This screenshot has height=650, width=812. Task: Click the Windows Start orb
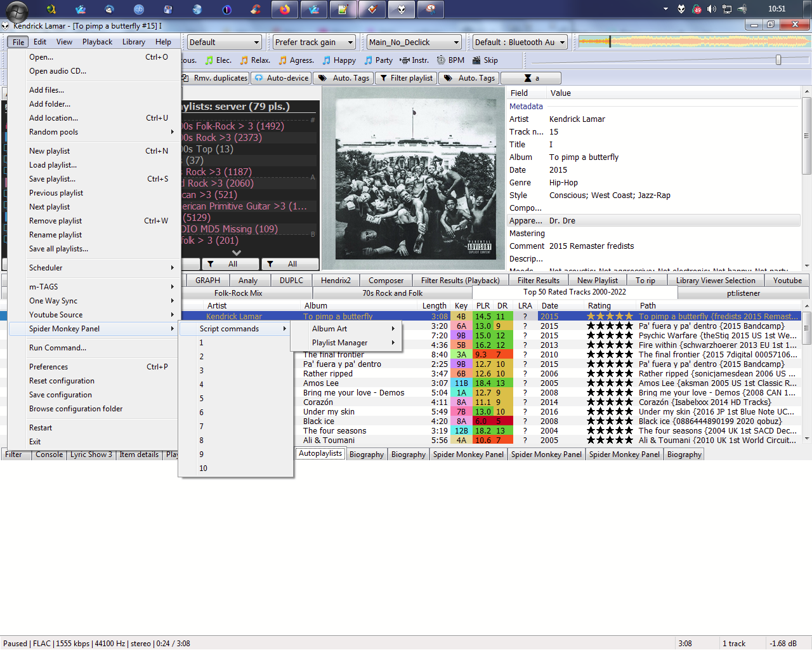tap(17, 11)
